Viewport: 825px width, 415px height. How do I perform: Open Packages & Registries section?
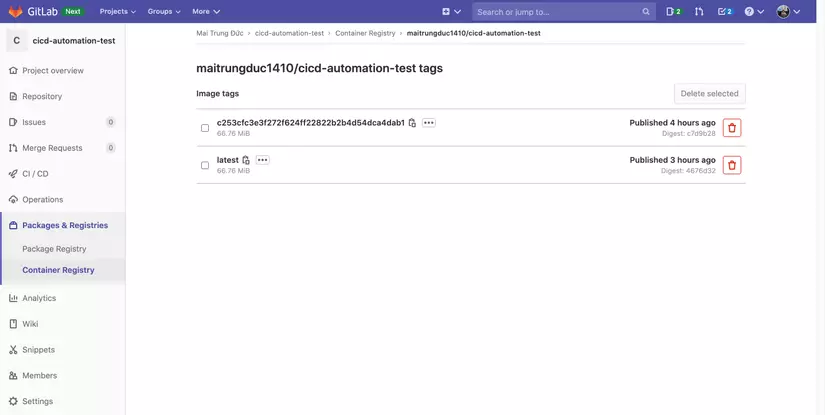click(65, 225)
